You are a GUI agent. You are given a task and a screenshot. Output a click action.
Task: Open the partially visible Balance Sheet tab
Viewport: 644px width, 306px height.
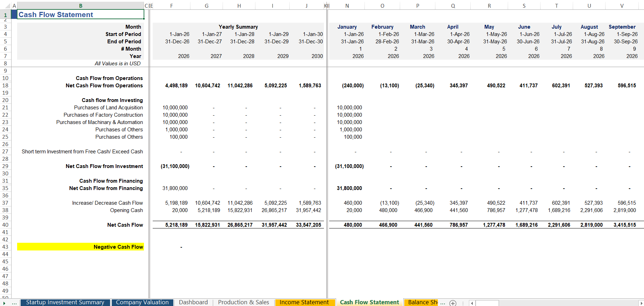click(422, 303)
